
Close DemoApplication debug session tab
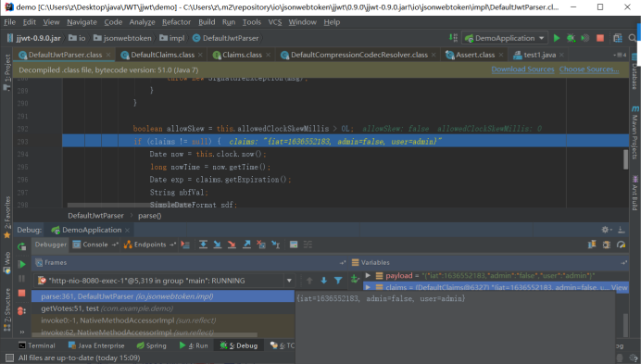(127, 231)
